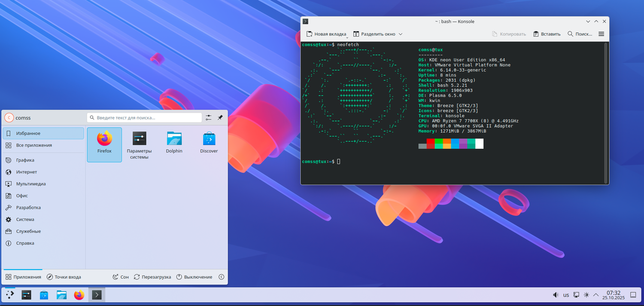The image size is (644, 306).
Task: Show hidden system tray icons arrow
Action: (596, 295)
